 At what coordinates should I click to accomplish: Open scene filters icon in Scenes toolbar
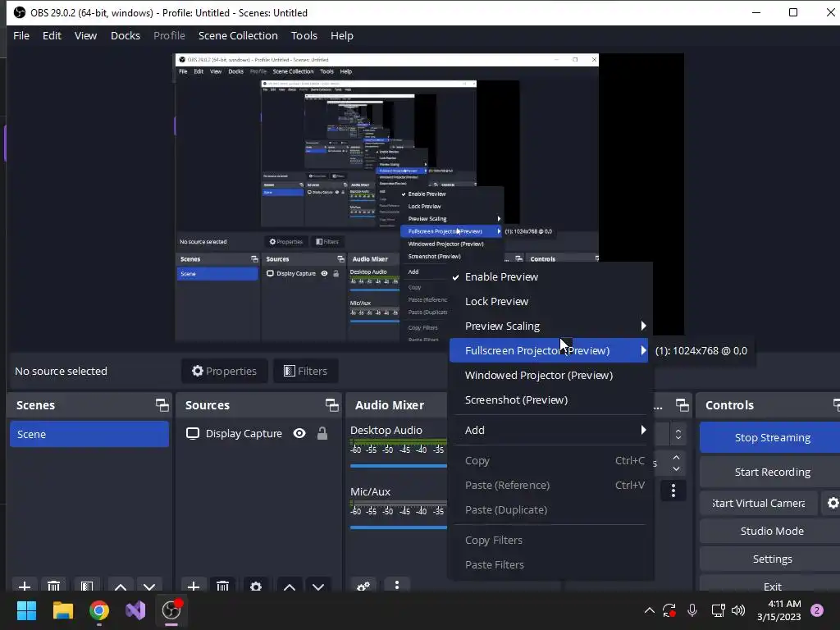[x=87, y=586]
